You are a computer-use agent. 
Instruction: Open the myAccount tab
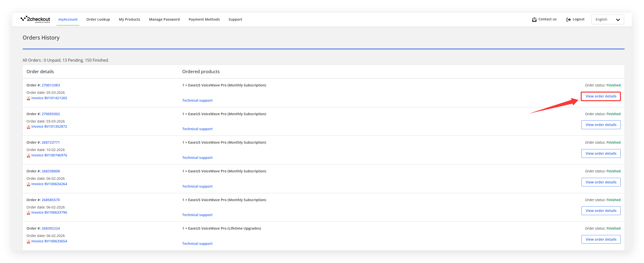68,19
